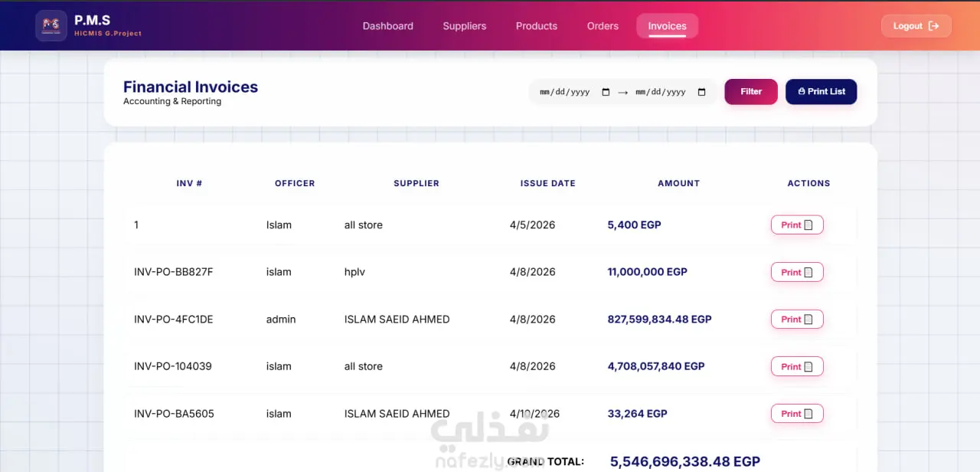Click the hplv supplier cell
This screenshot has width=980, height=472.
click(x=354, y=272)
